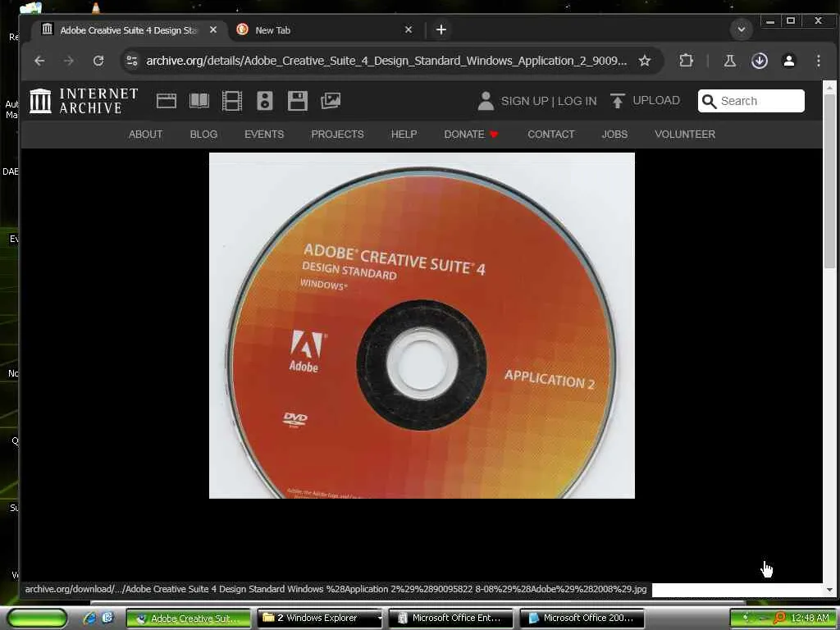Click the search magnifier icon
840x630 pixels.
tap(709, 101)
